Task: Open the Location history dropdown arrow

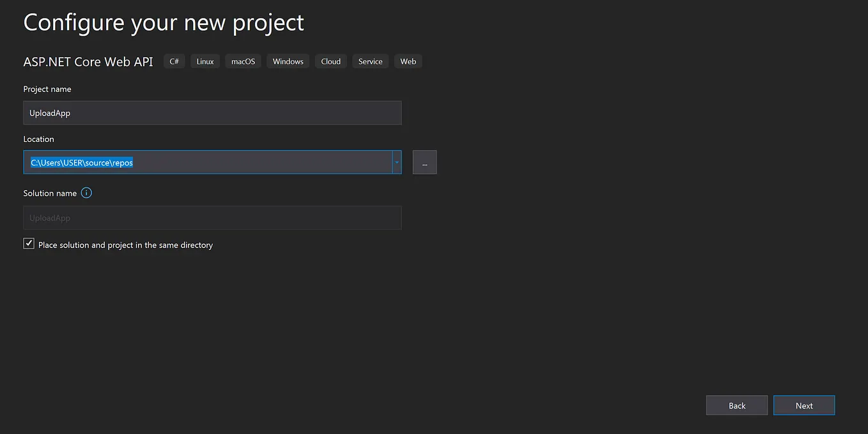Action: point(396,162)
